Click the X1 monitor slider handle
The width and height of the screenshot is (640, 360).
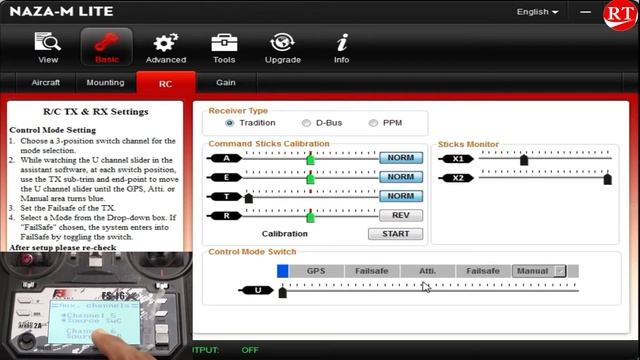point(524,160)
